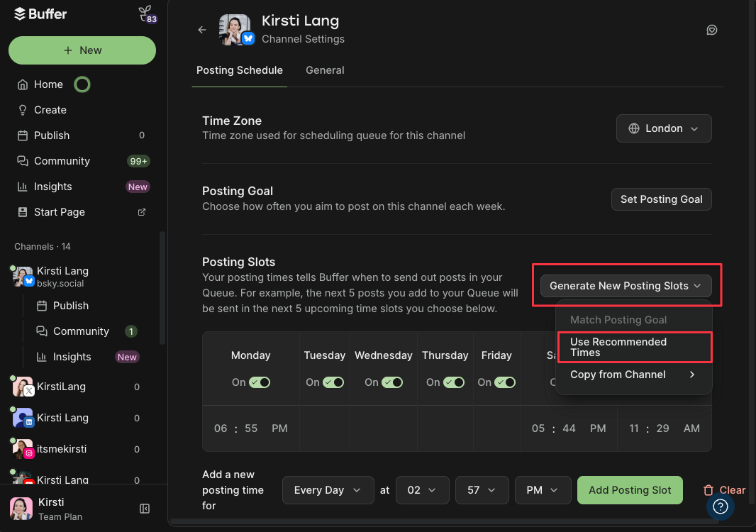
Task: Click the green New button
Action: point(82,50)
